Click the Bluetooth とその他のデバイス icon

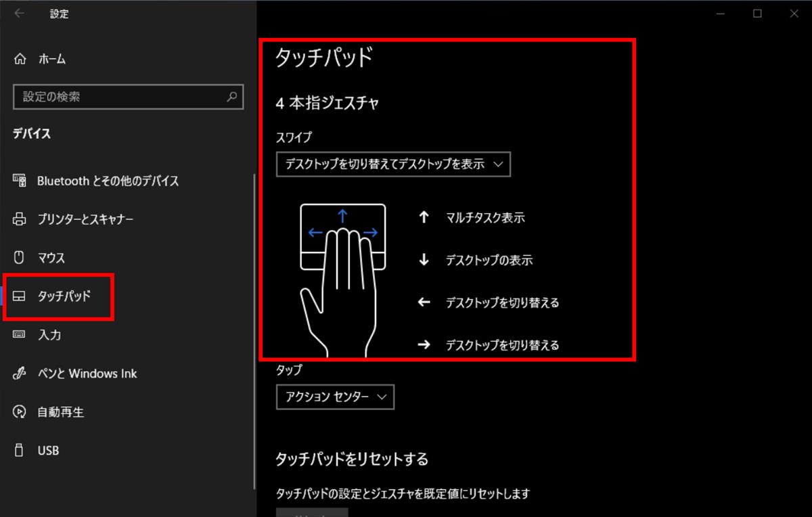[20, 181]
